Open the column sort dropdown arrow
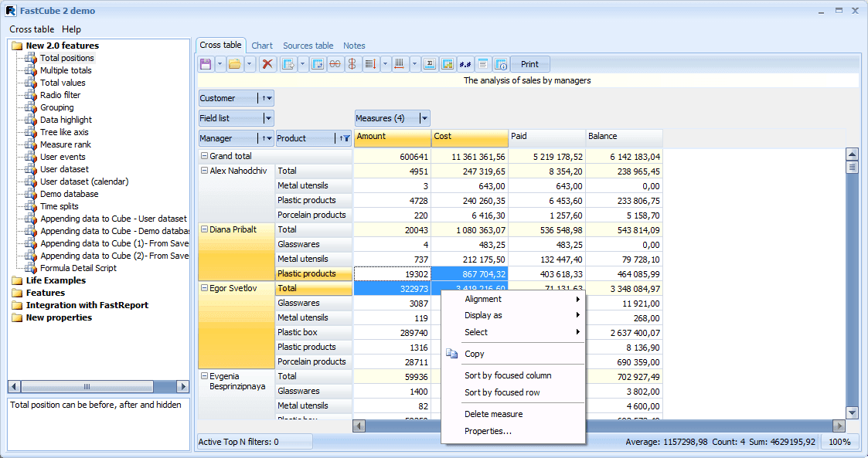This screenshot has width=868, height=458. click(414, 64)
